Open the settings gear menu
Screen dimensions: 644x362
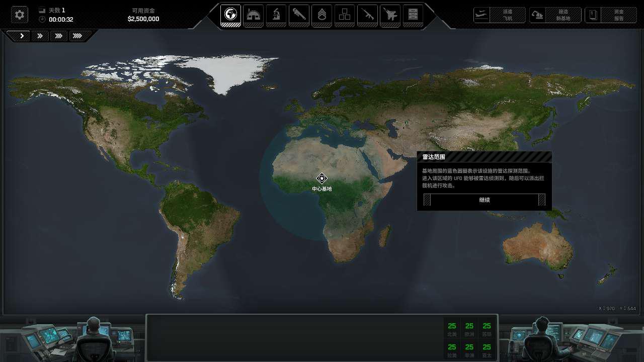pos(20,15)
